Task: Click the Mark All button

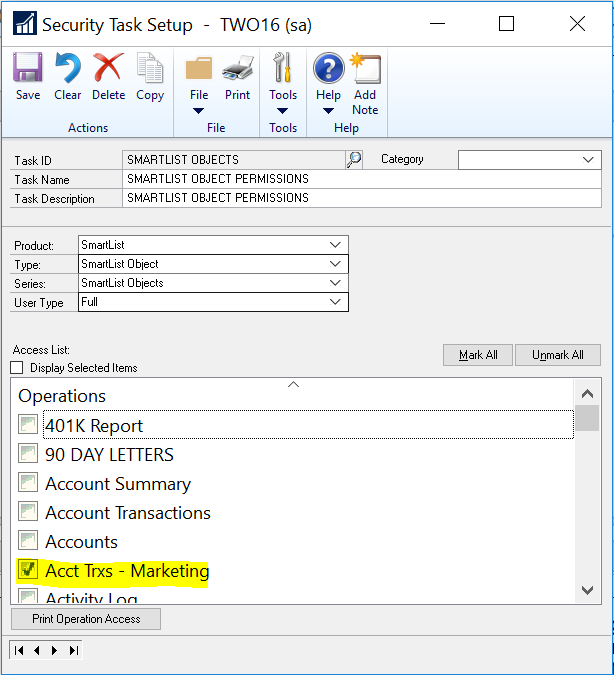Action: coord(478,355)
